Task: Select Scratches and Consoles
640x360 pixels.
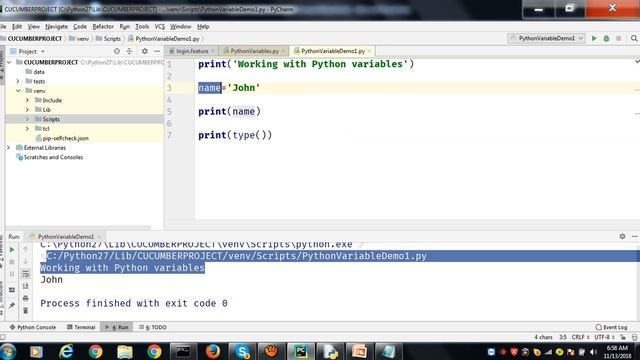Action: point(49,157)
